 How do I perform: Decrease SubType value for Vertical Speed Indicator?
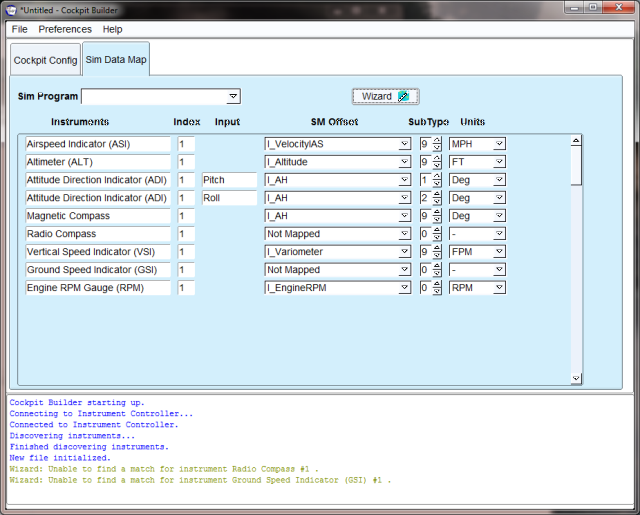437,256
